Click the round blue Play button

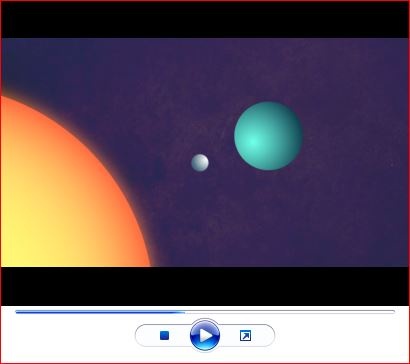point(205,335)
